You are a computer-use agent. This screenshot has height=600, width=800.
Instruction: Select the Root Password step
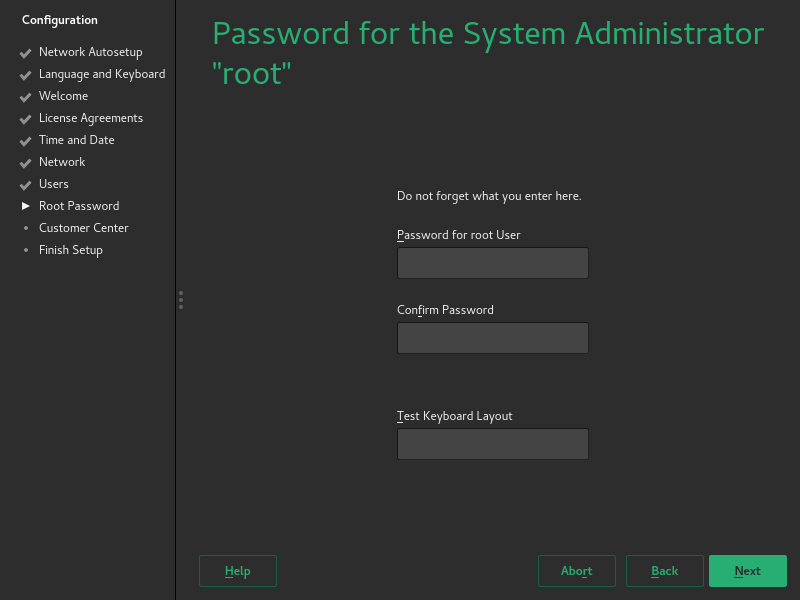(79, 206)
